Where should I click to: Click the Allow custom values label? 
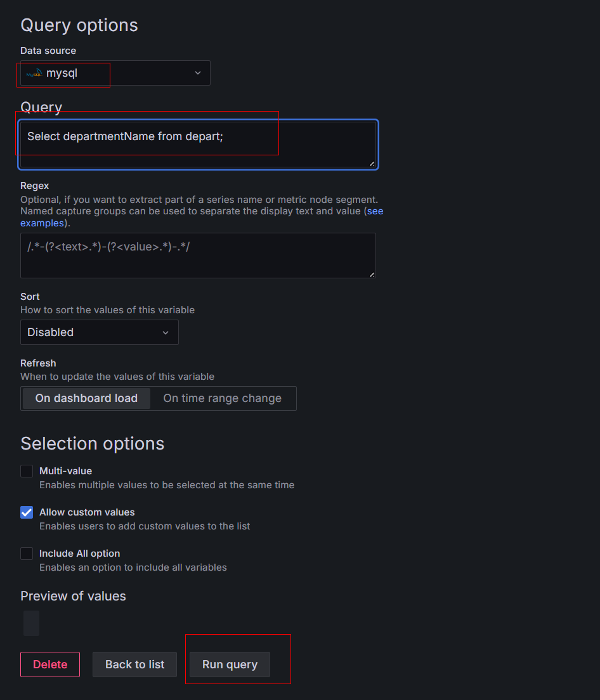(87, 512)
